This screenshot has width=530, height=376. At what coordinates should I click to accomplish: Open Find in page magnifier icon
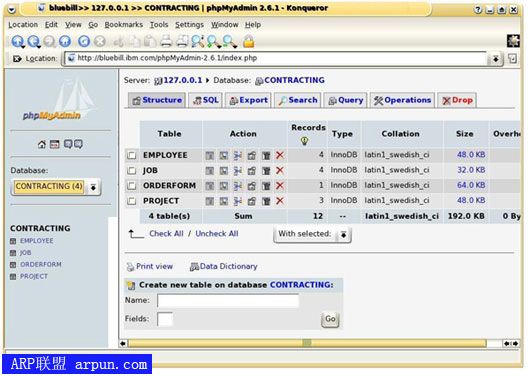(x=197, y=41)
